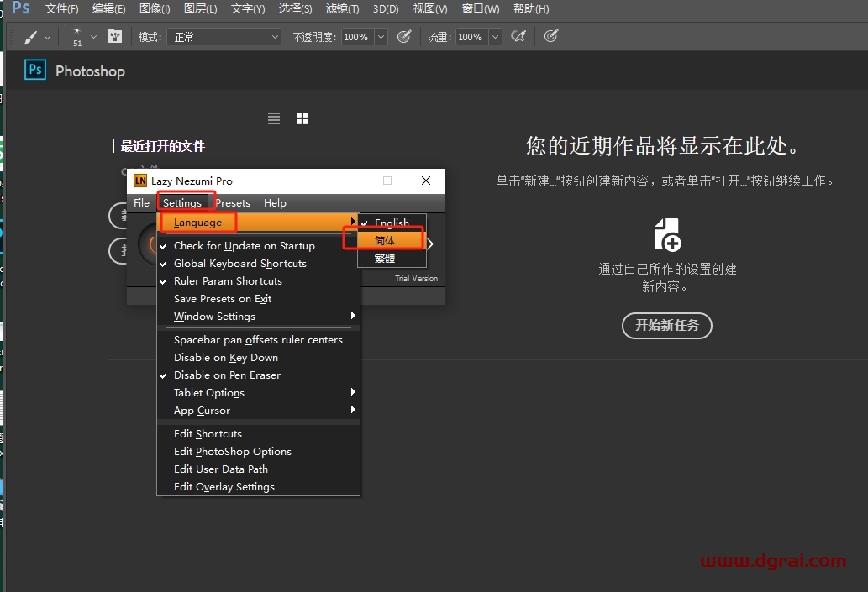Click the Lazy Nezumi Pro LN icon
The image size is (868, 592).
pos(140,181)
